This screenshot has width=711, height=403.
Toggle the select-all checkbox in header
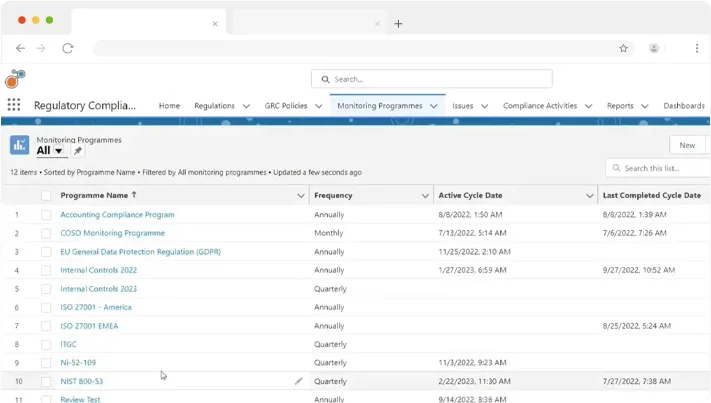coord(46,196)
